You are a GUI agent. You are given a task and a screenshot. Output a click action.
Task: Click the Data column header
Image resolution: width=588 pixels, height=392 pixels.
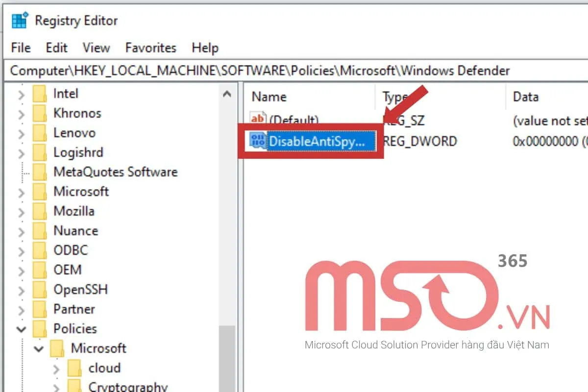pyautogui.click(x=525, y=97)
